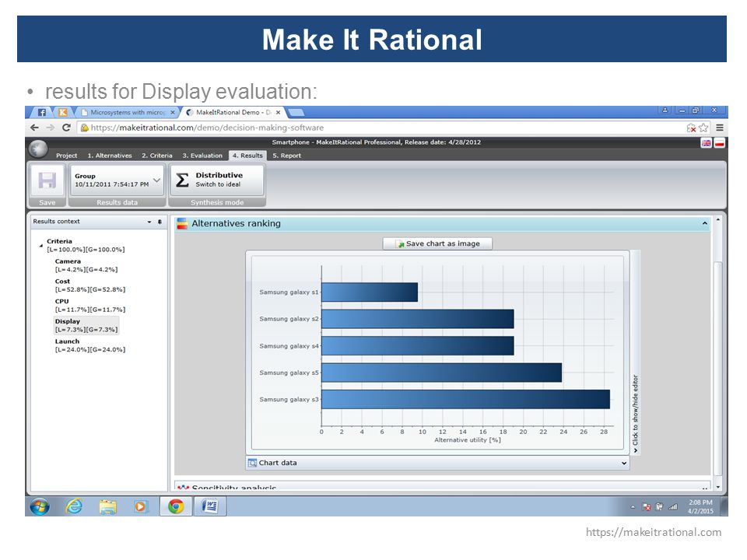Click to show/hide the chart editor
Image resolution: width=747 pixels, height=560 pixels.
[x=635, y=413]
